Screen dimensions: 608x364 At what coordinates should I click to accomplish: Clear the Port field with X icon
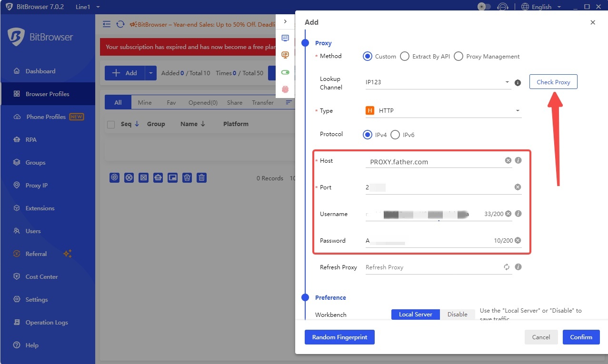point(518,187)
